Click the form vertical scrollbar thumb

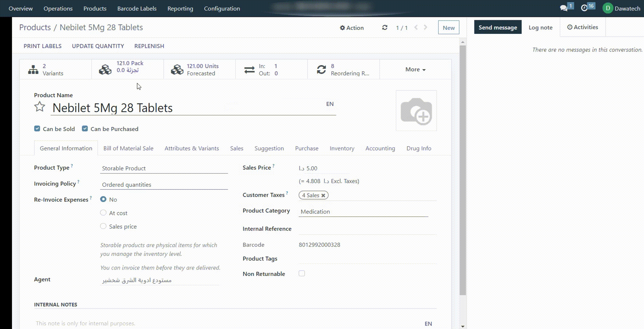(463, 170)
